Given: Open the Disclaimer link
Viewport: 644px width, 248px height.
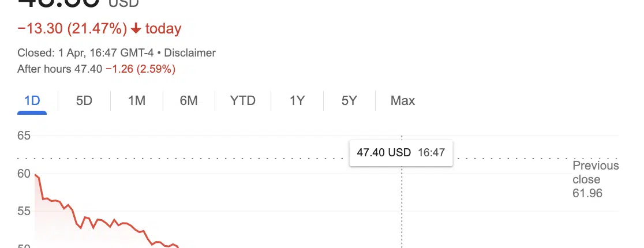Looking at the screenshot, I should 190,53.
